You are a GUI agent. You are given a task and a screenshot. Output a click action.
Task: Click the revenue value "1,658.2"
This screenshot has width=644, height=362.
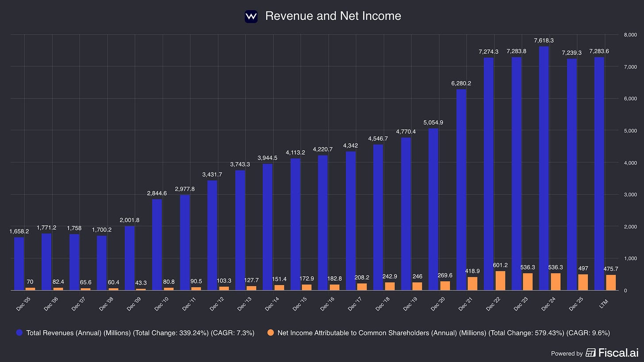(x=19, y=231)
